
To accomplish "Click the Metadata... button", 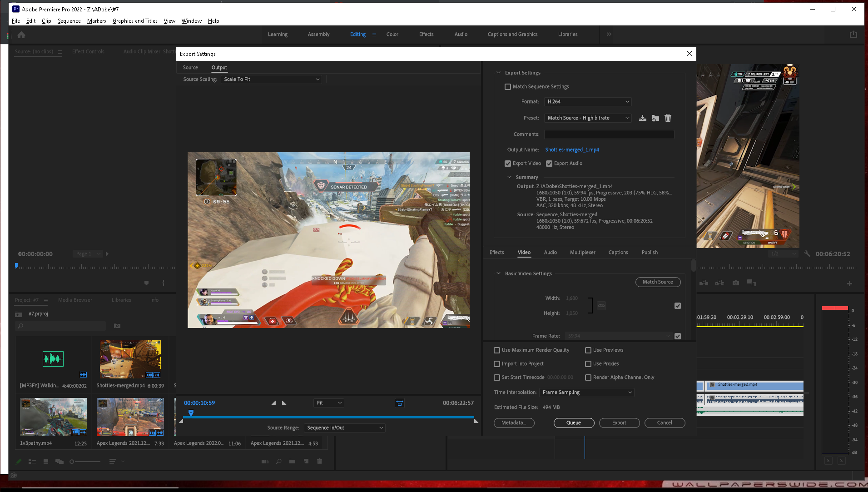I will tap(514, 423).
